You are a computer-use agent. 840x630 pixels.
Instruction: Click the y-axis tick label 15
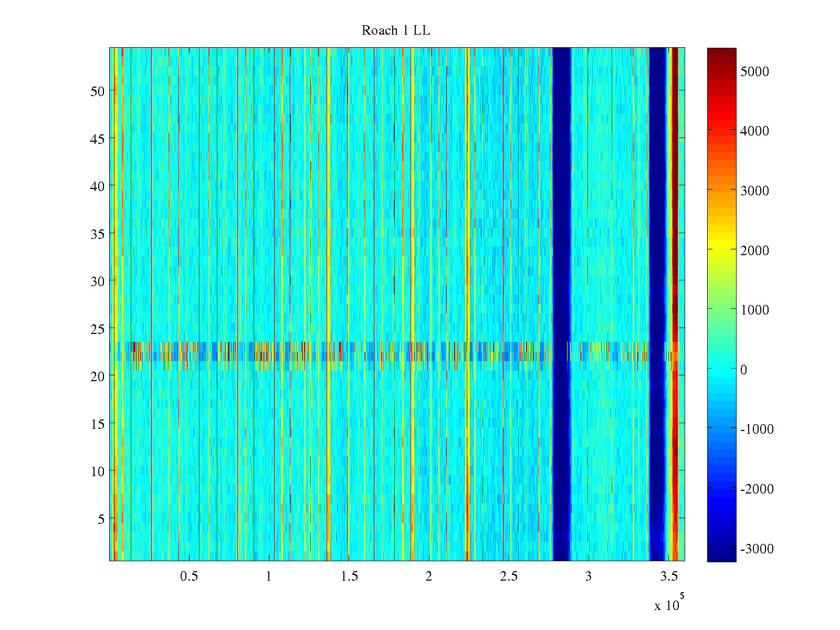[x=98, y=424]
